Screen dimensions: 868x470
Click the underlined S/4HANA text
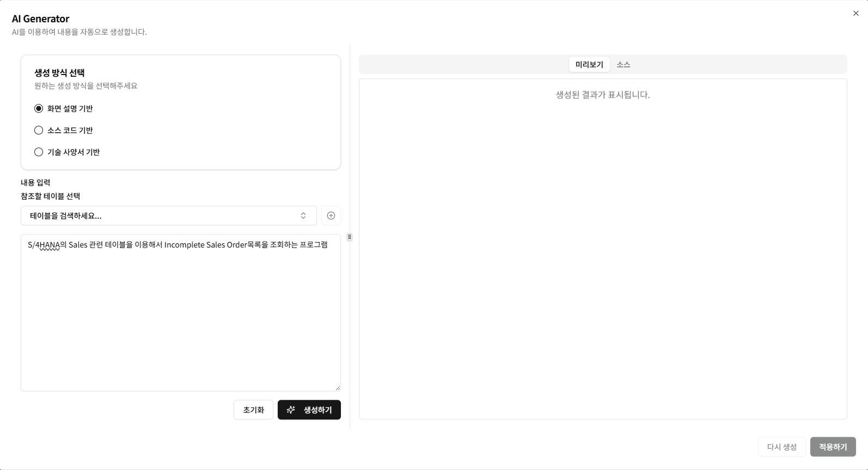(42, 244)
